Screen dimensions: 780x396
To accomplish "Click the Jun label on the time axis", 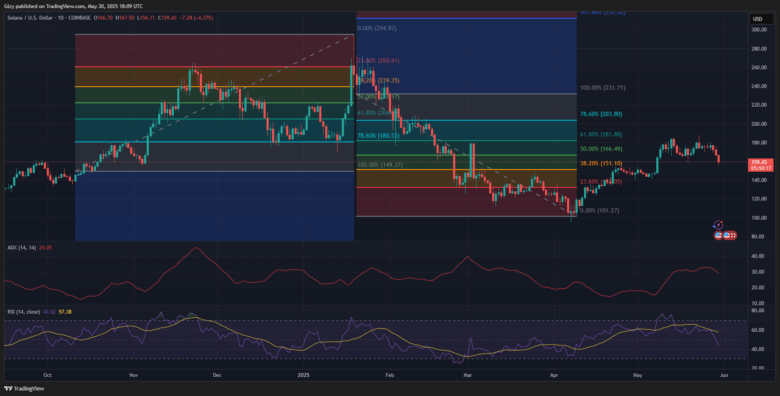I will coord(723,377).
